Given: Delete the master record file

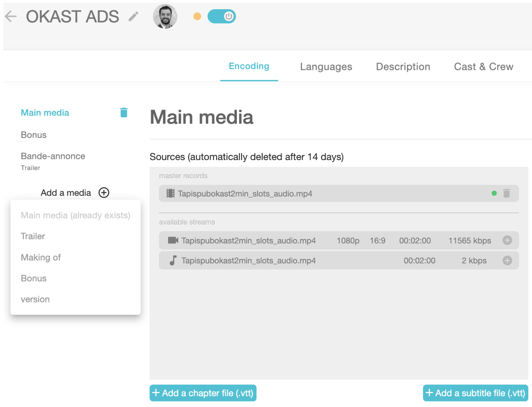Looking at the screenshot, I should [x=507, y=194].
